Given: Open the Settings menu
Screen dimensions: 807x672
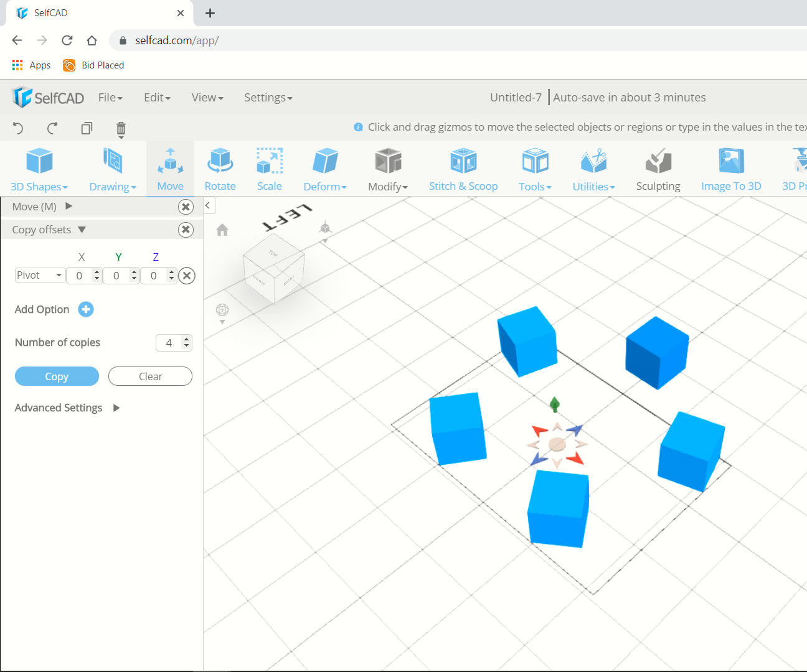Looking at the screenshot, I should [268, 98].
